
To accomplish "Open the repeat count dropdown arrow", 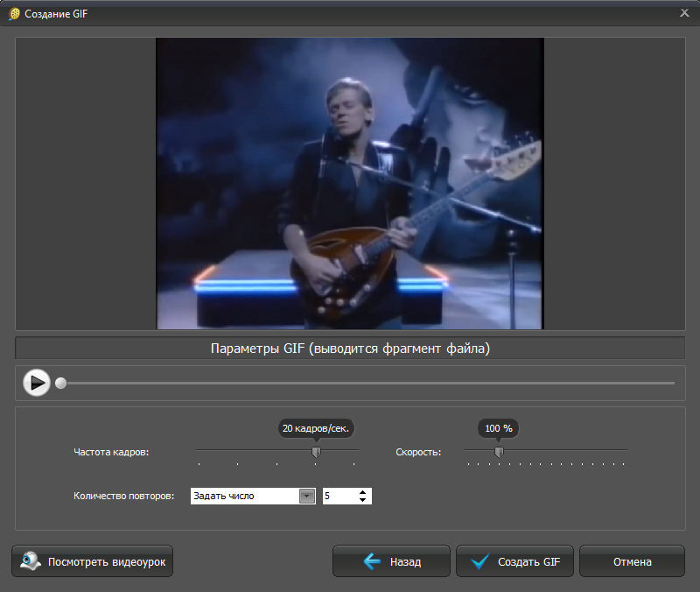I will pos(307,496).
